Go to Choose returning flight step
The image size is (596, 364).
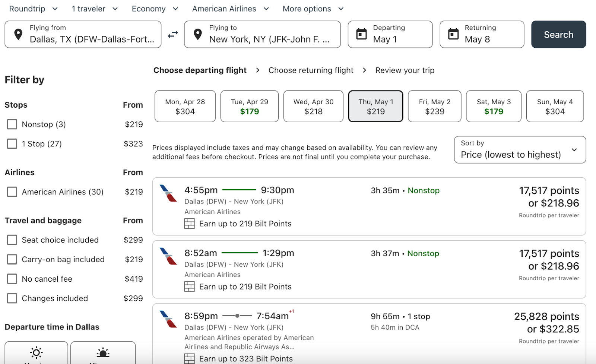coord(311,70)
